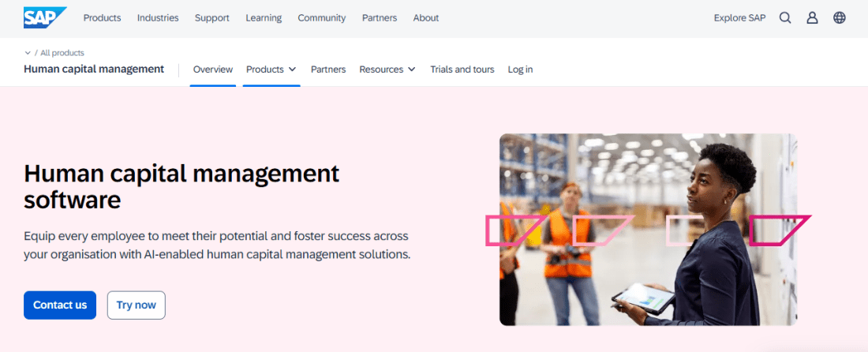Click the Human capital management section title
Image resolution: width=868 pixels, height=352 pixels.
[x=94, y=69]
